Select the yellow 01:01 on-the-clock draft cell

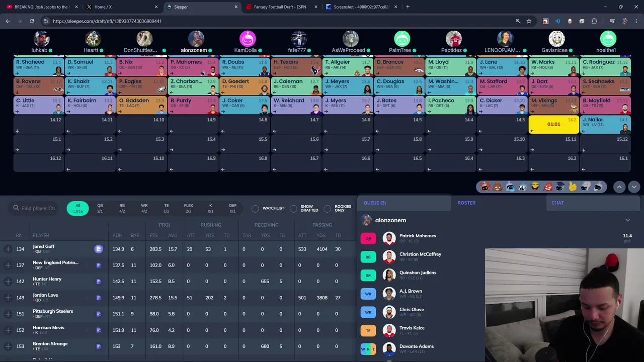(x=553, y=124)
